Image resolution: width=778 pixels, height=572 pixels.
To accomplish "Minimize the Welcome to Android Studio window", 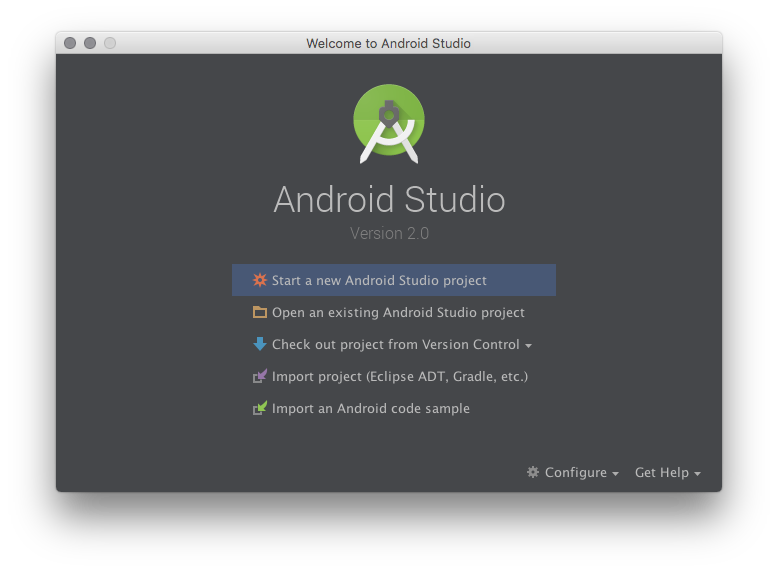I will [90, 43].
